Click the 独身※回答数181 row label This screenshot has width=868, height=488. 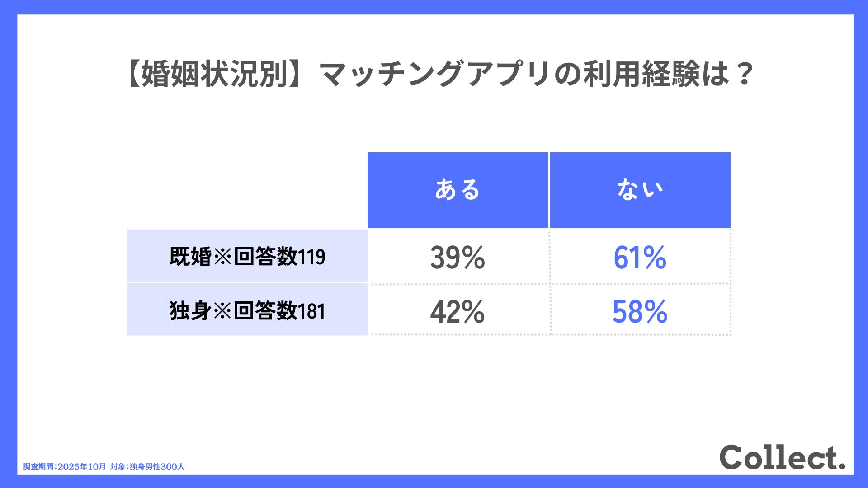point(247,310)
